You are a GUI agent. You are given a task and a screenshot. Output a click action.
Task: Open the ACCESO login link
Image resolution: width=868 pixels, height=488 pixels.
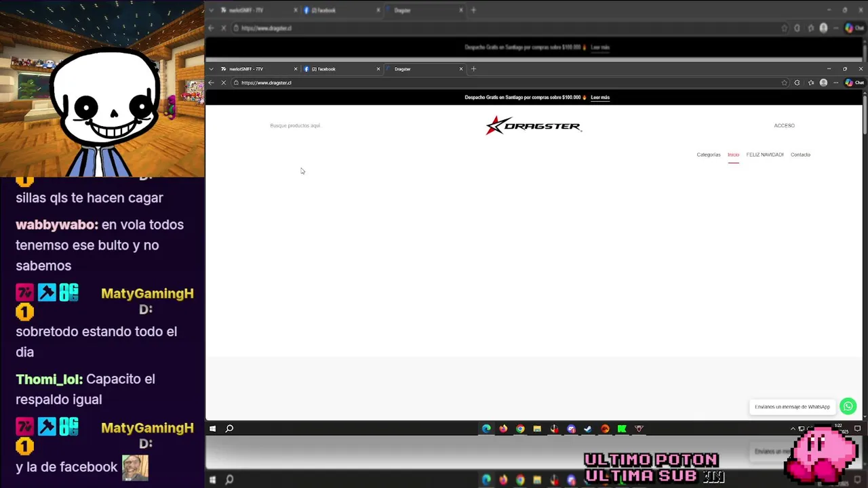coord(785,125)
